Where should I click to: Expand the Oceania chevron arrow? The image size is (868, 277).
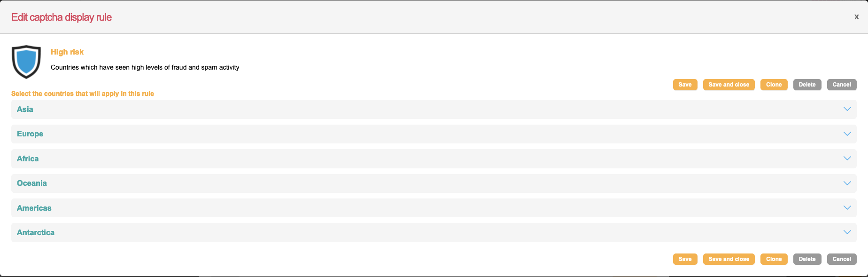pyautogui.click(x=847, y=183)
